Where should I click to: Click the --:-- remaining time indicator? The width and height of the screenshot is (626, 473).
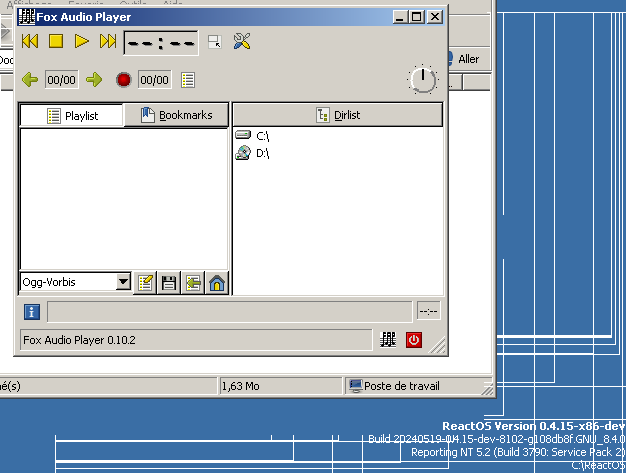tap(428, 311)
